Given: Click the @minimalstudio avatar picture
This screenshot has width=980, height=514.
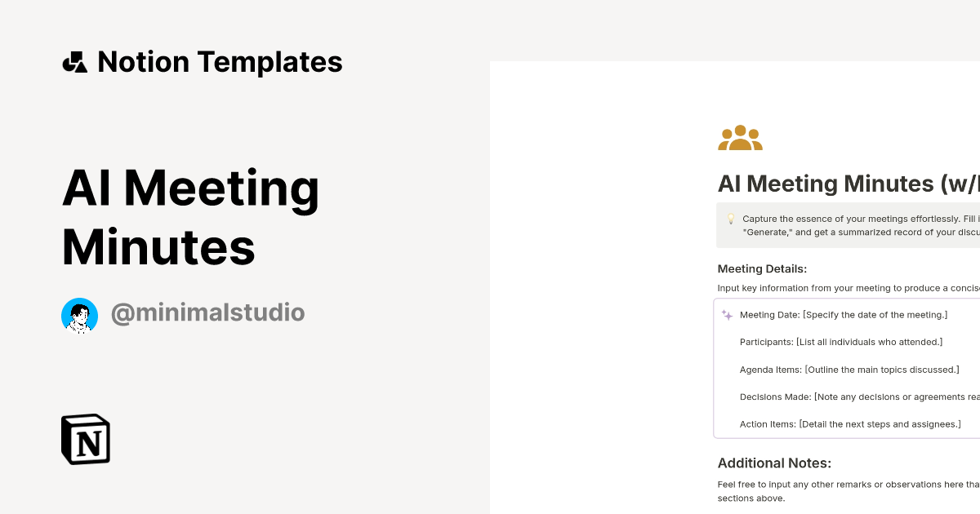Looking at the screenshot, I should [x=79, y=315].
